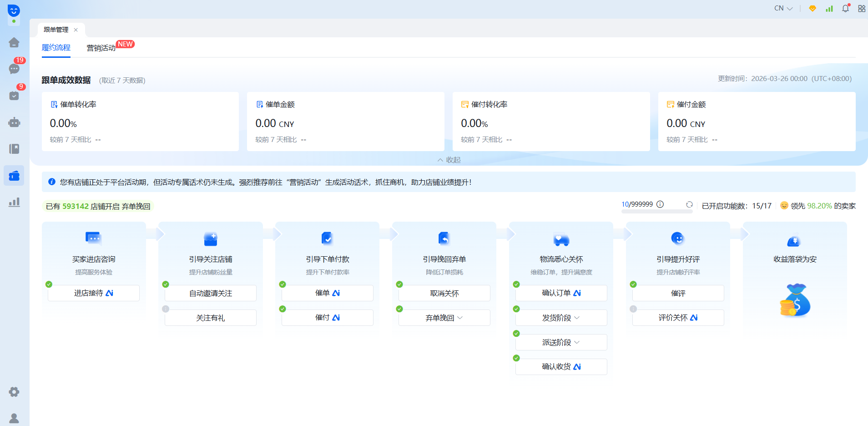The width and height of the screenshot is (868, 426).
Task: Collapse the data panel via 收起
Action: pos(449,160)
